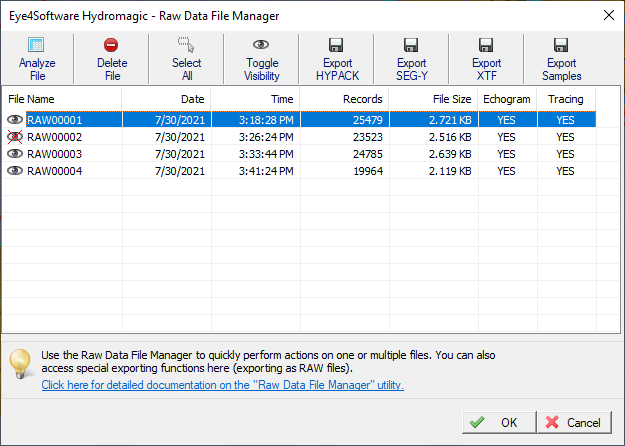Select file name RAW00002
This screenshot has height=446, width=625.
55,137
